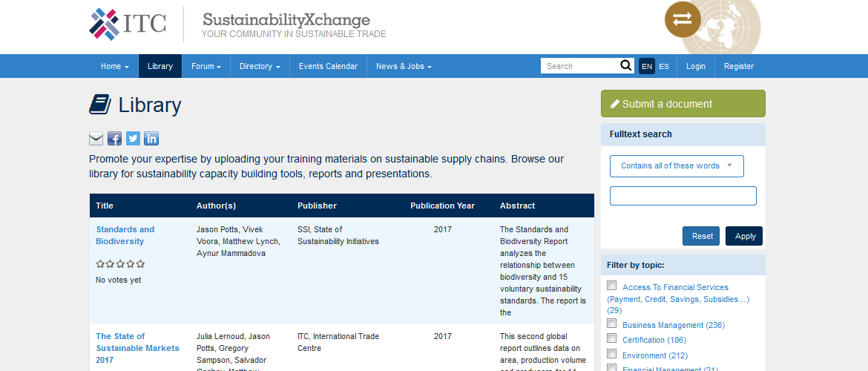The width and height of the screenshot is (868, 371).
Task: Focus the top Search input field
Action: point(579,66)
